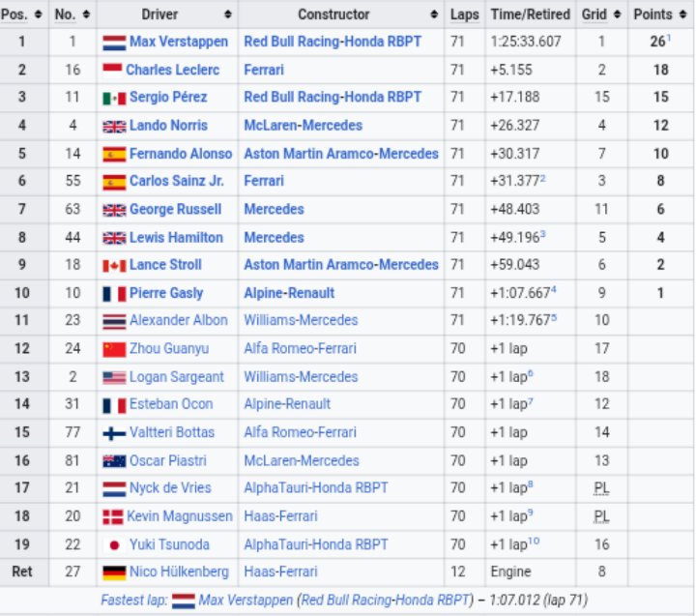Click Danish flag next to Kevin Magnussen
Screen dimensions: 696x616
click(x=113, y=517)
